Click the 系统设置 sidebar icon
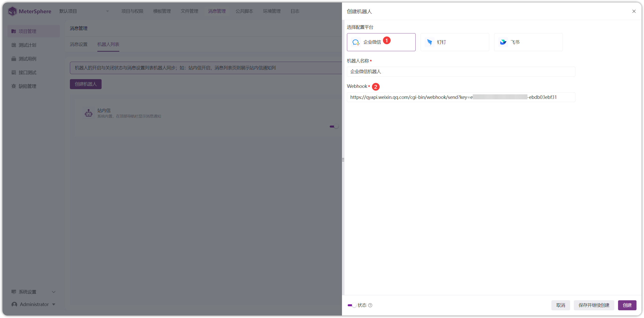This screenshot has width=644, height=318. point(14,292)
